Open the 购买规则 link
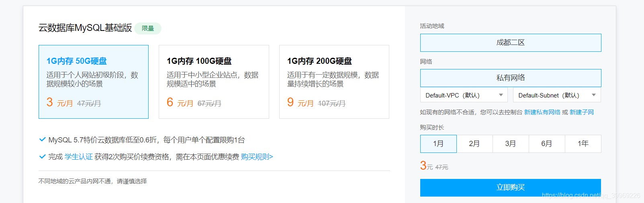 pyautogui.click(x=257, y=157)
